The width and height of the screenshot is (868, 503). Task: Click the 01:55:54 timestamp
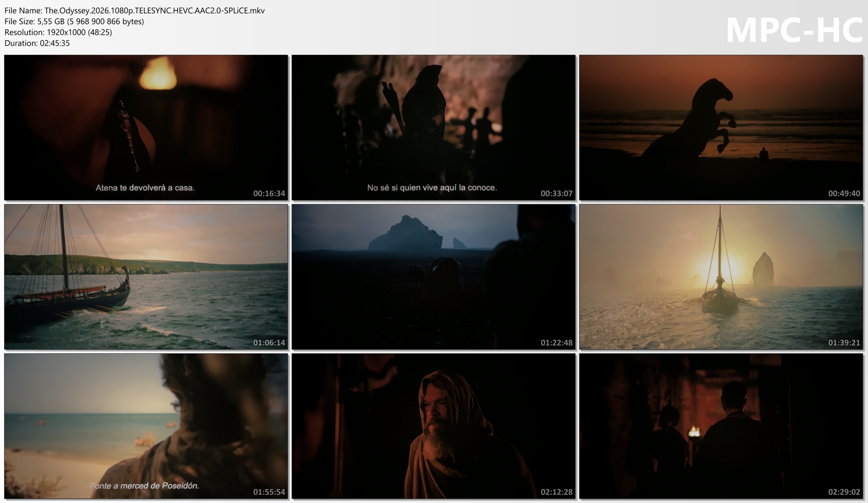tap(269, 492)
